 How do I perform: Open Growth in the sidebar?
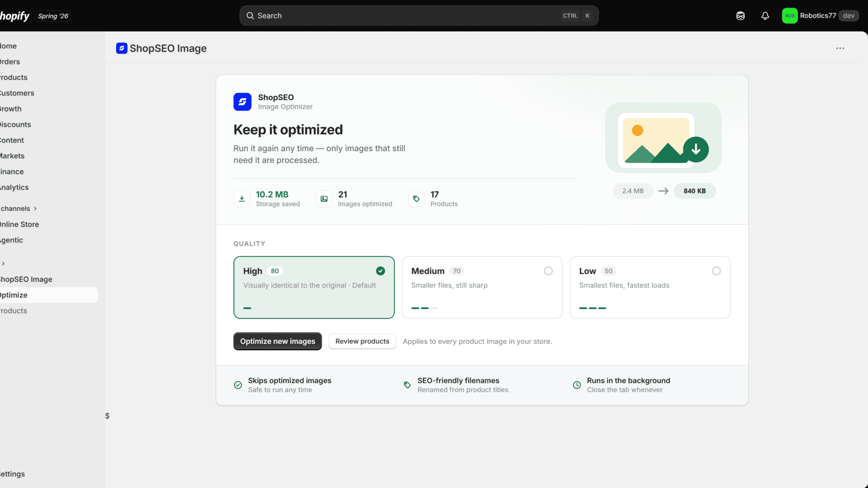pyautogui.click(x=11, y=109)
